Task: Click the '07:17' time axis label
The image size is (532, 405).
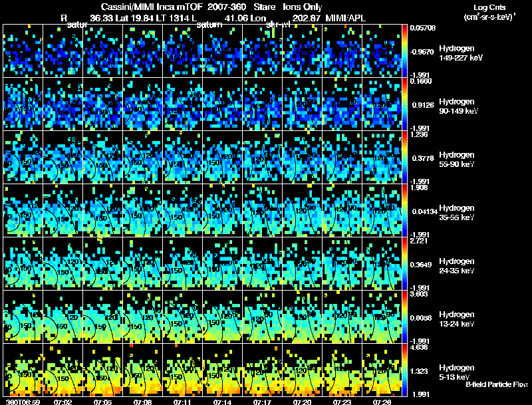Action: pyautogui.click(x=262, y=402)
